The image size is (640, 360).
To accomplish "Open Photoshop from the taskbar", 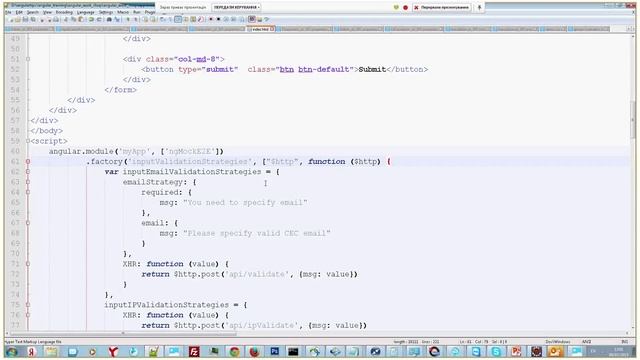I will point(274,351).
